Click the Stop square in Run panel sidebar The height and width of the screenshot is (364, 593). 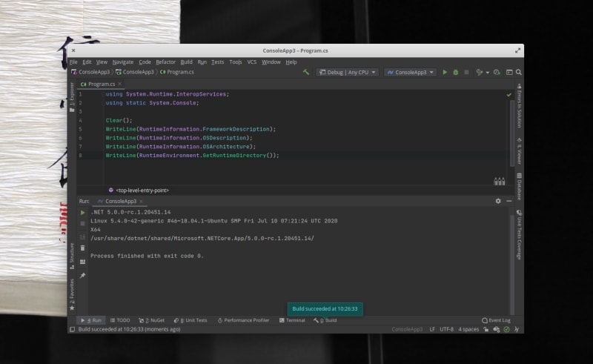(x=82, y=224)
